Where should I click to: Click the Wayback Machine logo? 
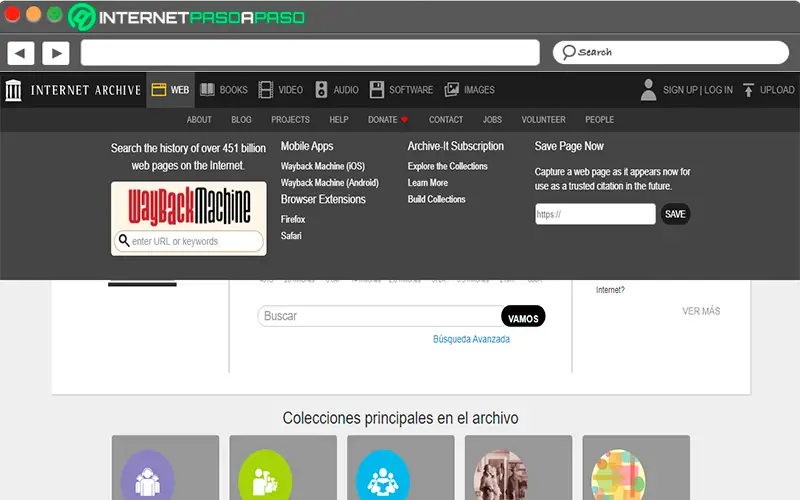(x=189, y=206)
